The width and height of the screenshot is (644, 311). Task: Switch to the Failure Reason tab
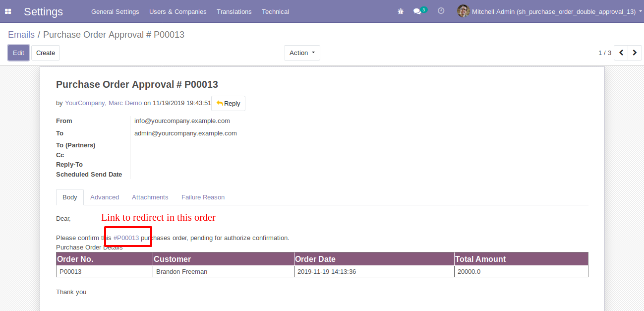[203, 197]
